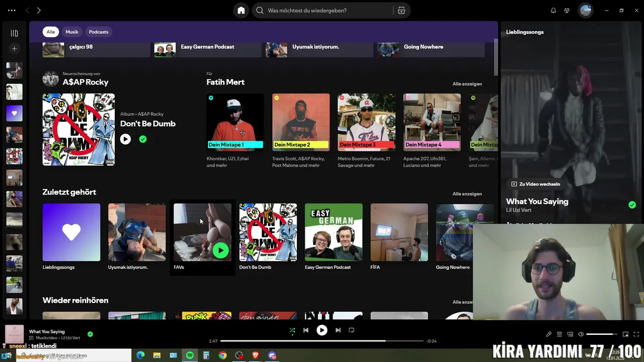Screen dimensions: 644x362
Task: Open the queue icon
Action: tap(559, 334)
